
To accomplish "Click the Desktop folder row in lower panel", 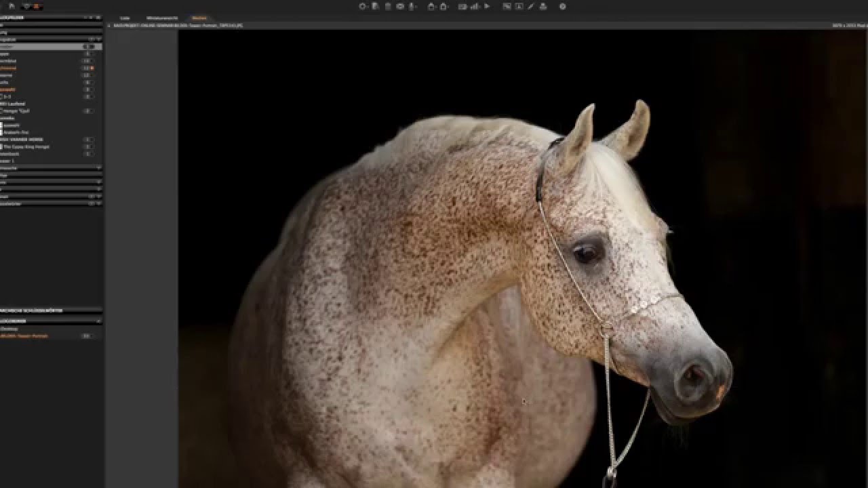I will [51, 329].
